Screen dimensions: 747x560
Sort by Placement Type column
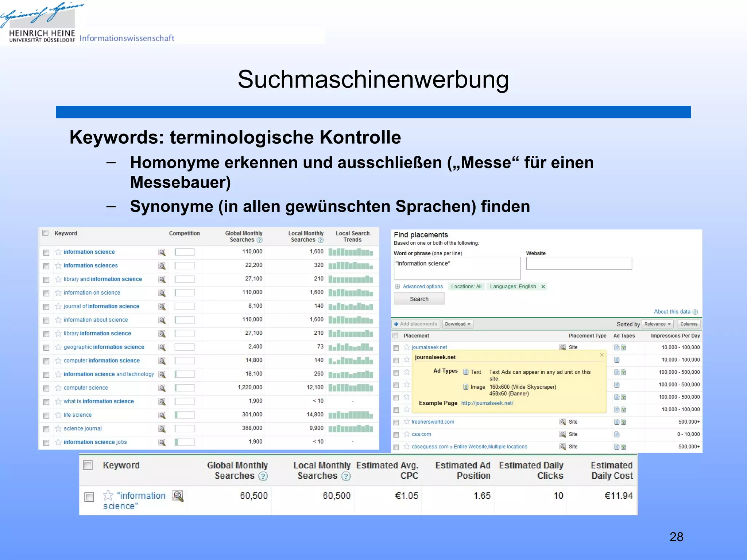587,336
